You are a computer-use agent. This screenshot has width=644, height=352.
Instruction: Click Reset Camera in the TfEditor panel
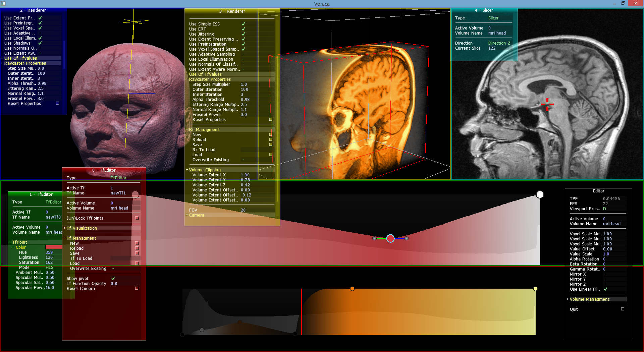(81, 288)
